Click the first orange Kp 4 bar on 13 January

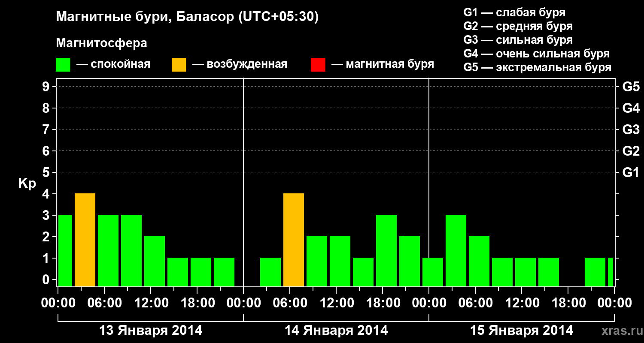(85, 240)
